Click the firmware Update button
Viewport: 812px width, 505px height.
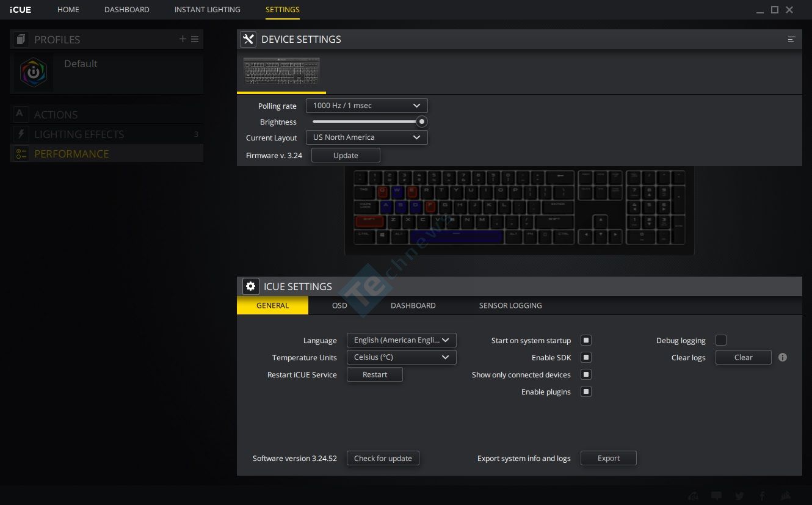(x=346, y=155)
